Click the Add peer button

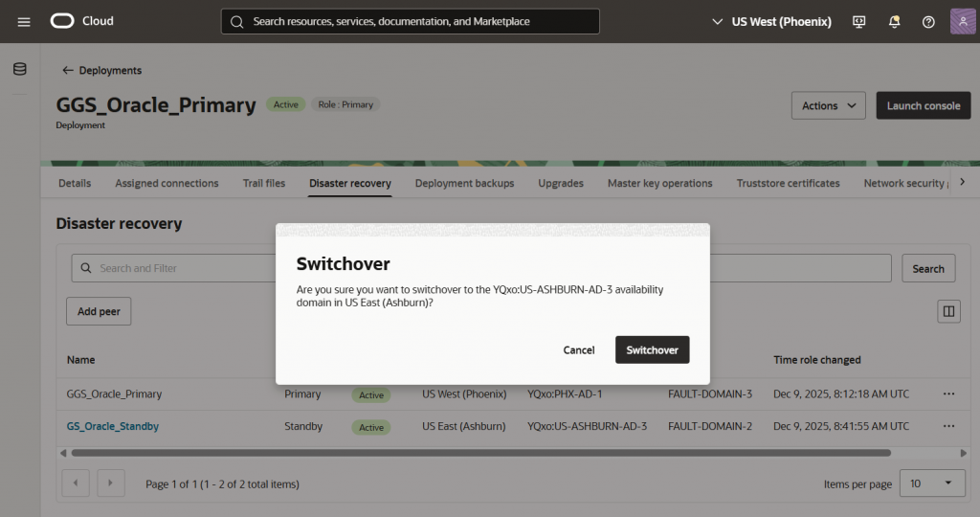pyautogui.click(x=99, y=311)
